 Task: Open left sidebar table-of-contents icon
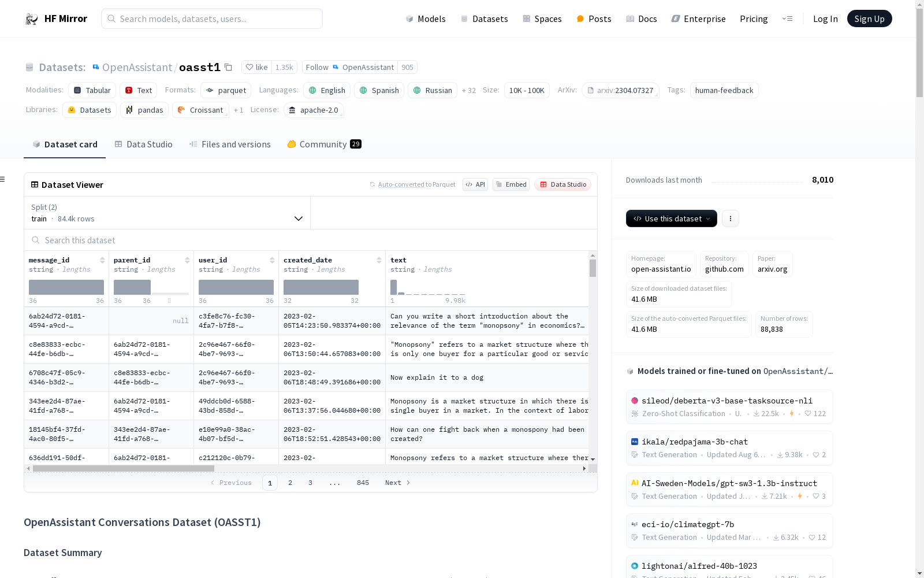click(3, 179)
